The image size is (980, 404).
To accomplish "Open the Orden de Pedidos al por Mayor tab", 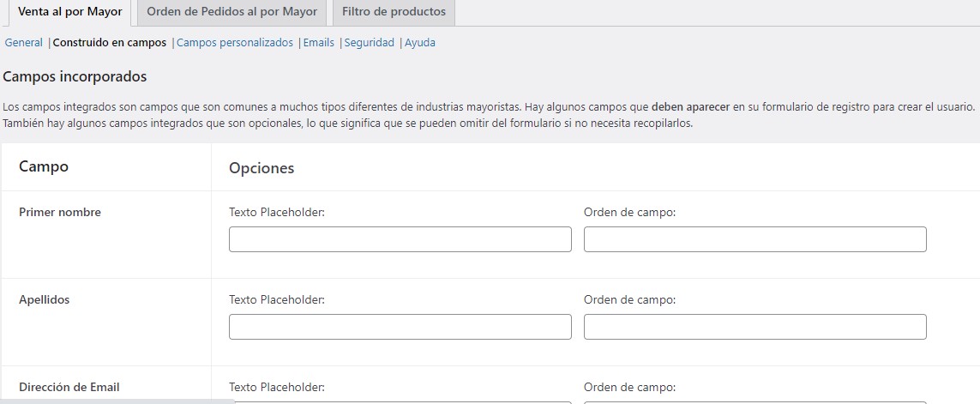I will (x=231, y=12).
